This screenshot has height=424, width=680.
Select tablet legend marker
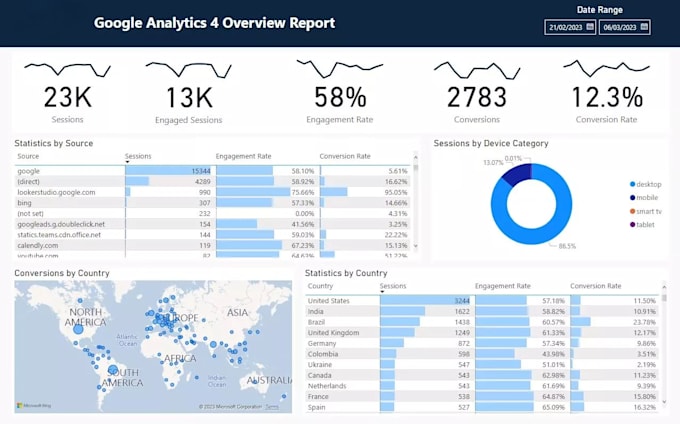[632, 225]
